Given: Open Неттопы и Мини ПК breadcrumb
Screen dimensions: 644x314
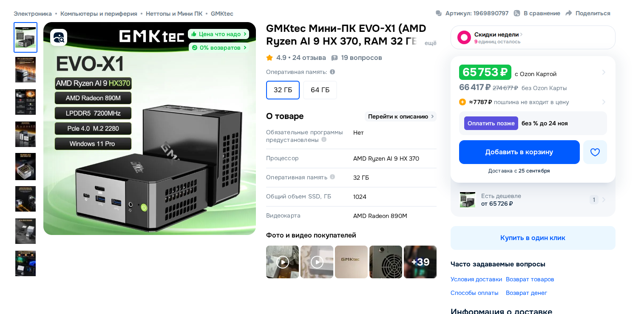Looking at the screenshot, I should pos(174,14).
